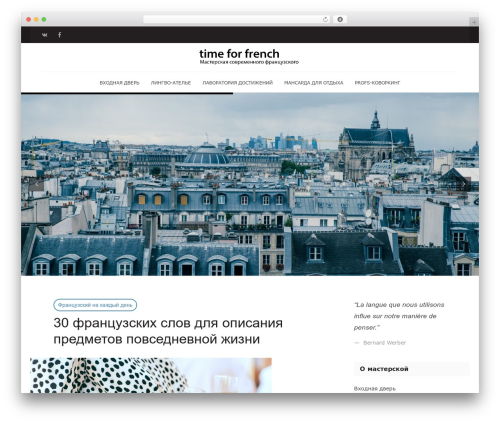500x423 pixels.
Task: Maximize the window with green button
Action: pos(44,19)
